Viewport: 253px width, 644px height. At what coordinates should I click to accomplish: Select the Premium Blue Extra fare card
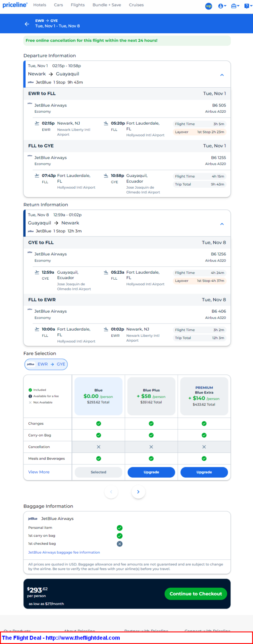(x=204, y=396)
